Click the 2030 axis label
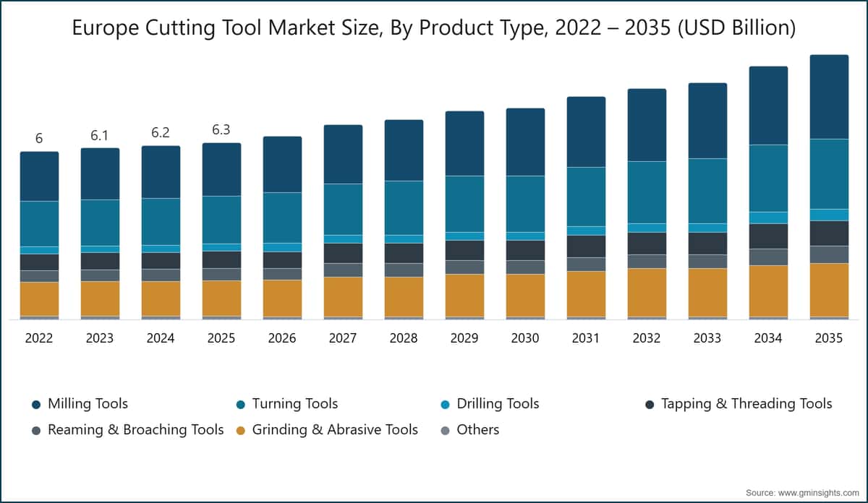 point(525,338)
